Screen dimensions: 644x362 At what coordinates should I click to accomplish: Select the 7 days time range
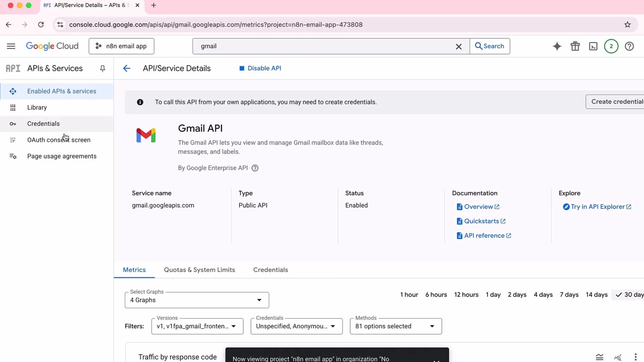tap(569, 295)
